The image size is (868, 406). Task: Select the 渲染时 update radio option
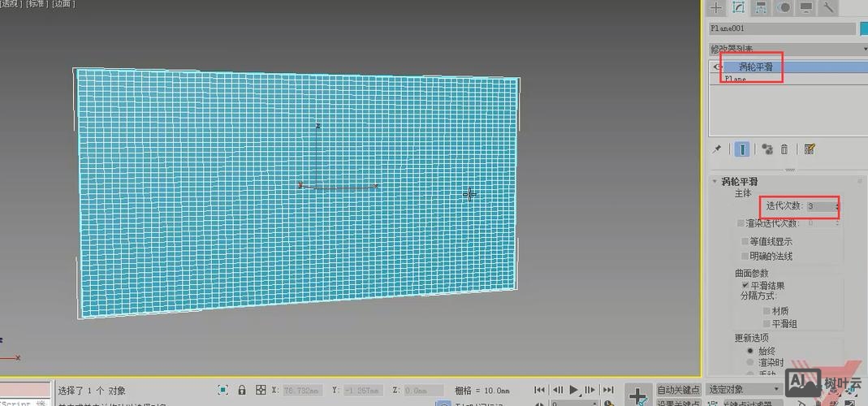[750, 362]
